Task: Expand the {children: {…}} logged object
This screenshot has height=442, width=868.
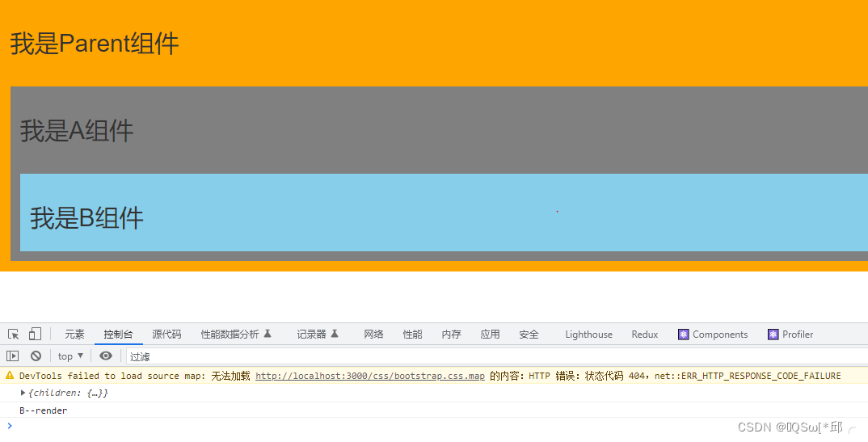Action: [x=23, y=393]
